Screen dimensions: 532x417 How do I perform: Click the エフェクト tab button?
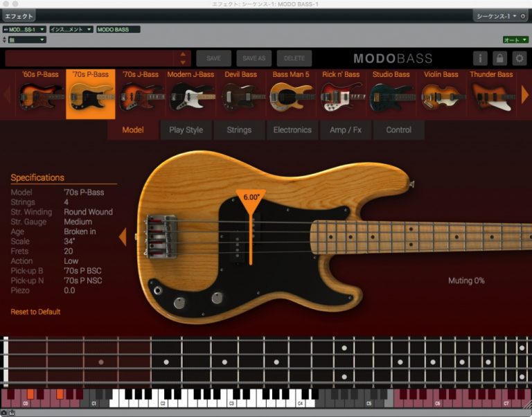[x=19, y=16]
